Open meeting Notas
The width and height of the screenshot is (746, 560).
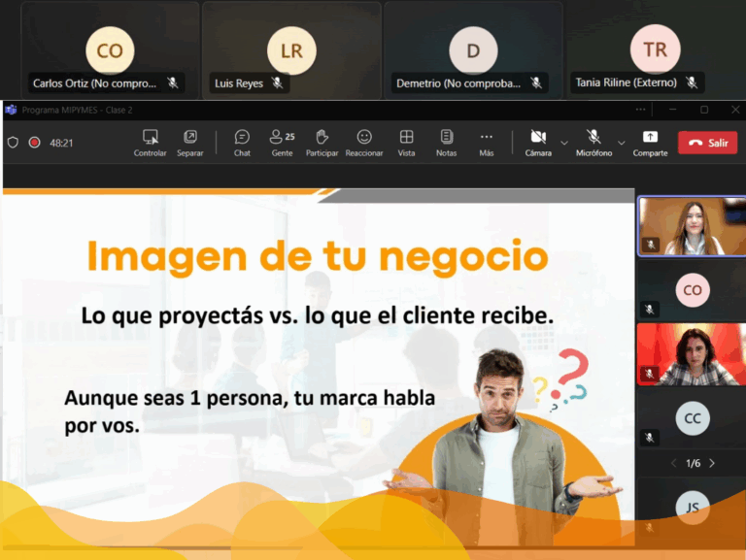(446, 143)
